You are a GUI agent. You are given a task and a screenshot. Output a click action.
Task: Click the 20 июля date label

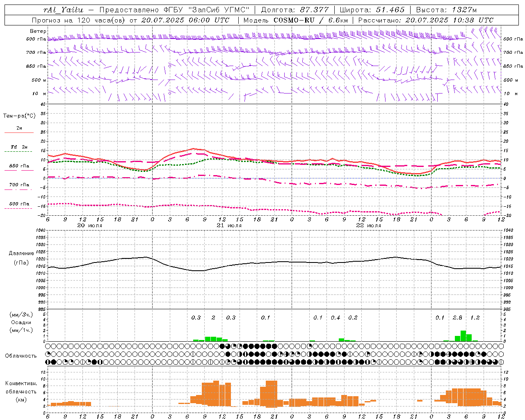tap(90, 226)
